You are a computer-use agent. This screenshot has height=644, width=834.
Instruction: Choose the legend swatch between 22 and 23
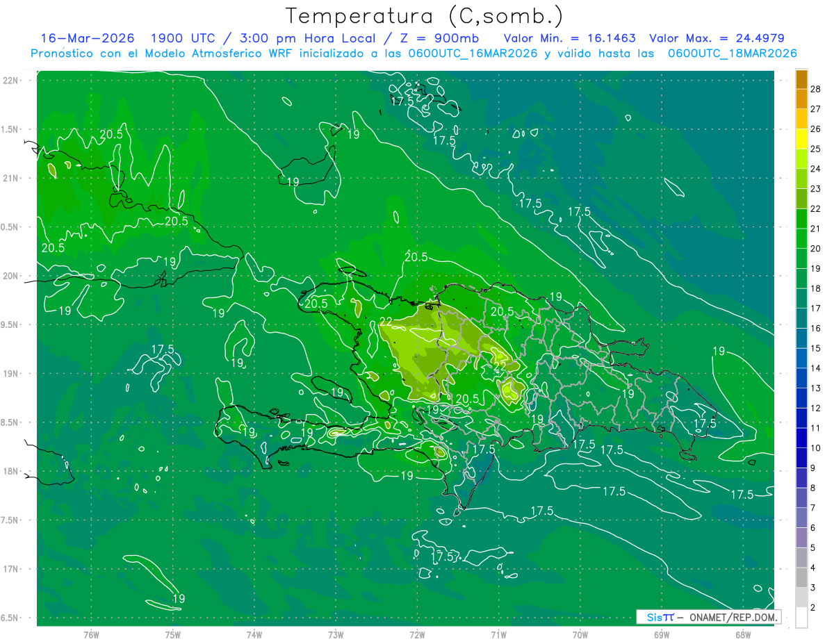click(x=801, y=199)
